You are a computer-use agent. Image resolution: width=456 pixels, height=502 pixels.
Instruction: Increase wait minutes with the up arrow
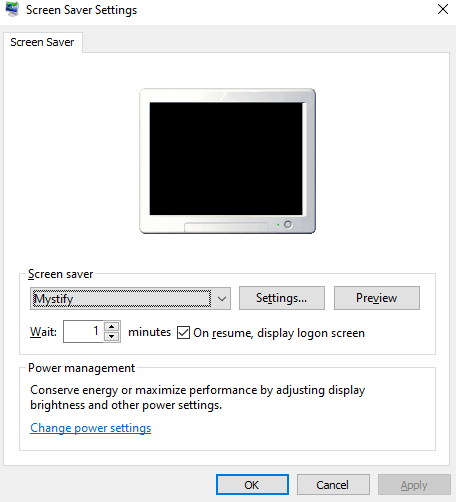pos(112,326)
